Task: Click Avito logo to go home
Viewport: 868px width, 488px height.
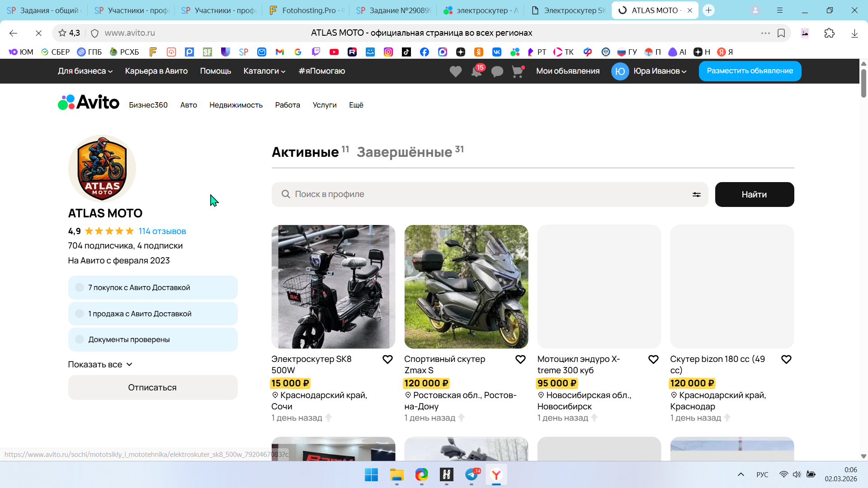Action: click(x=89, y=103)
